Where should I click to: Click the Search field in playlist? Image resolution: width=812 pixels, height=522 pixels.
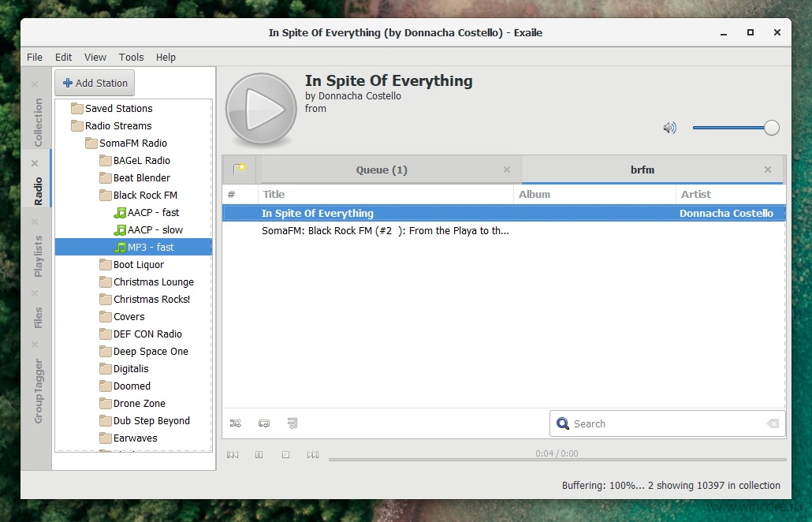668,423
